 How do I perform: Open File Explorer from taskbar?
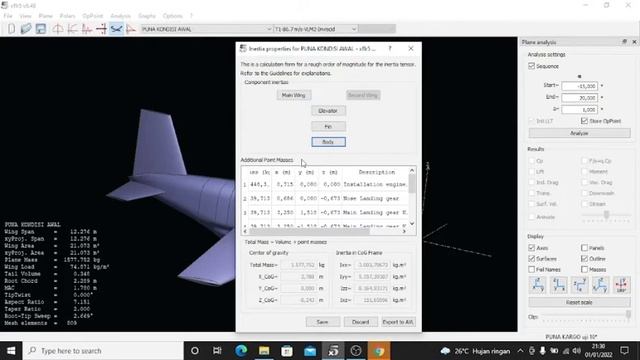click(264, 351)
